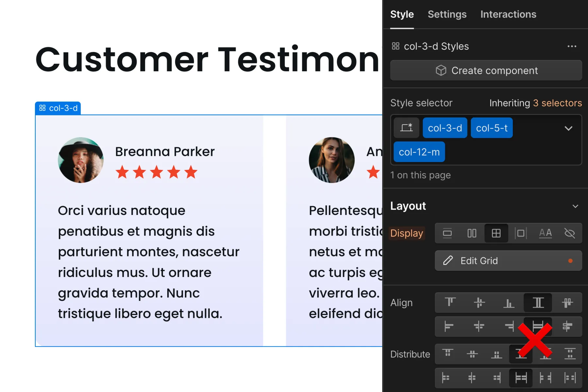Expand the style selector chevron
This screenshot has width=588, height=392.
click(569, 128)
